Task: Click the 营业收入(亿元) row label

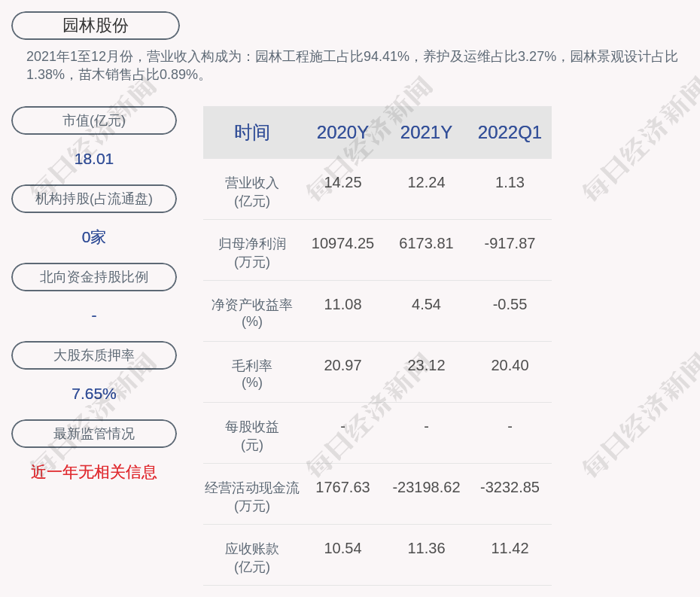Action: pos(252,192)
